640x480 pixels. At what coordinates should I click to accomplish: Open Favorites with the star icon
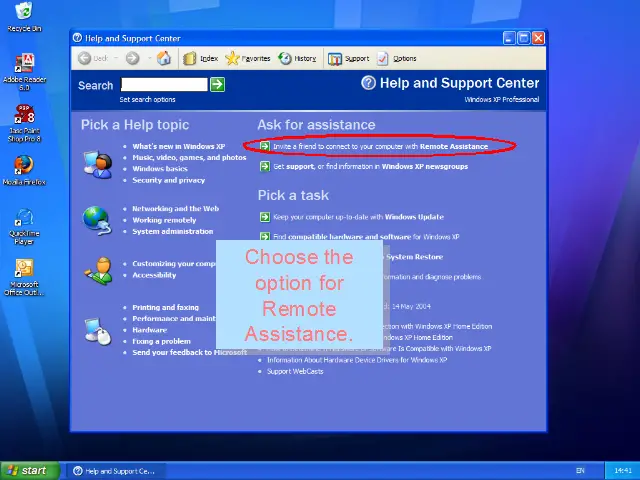point(248,58)
